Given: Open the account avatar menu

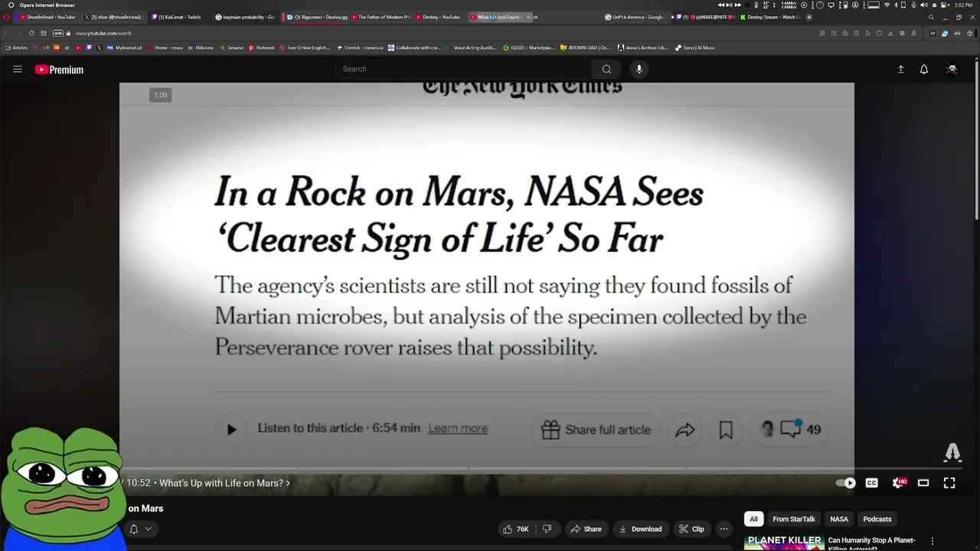Looking at the screenshot, I should (x=952, y=69).
